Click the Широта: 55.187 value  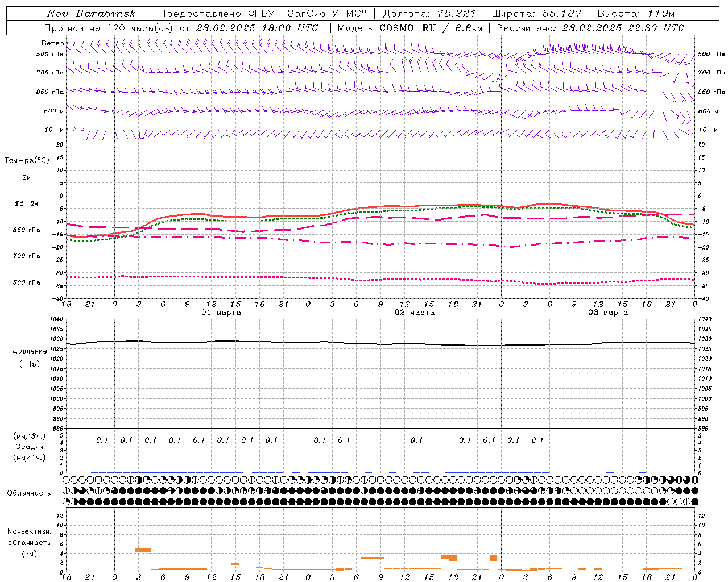coord(537,14)
